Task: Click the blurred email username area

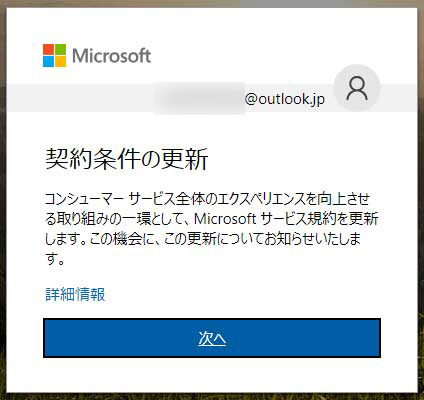Action: coord(199,98)
